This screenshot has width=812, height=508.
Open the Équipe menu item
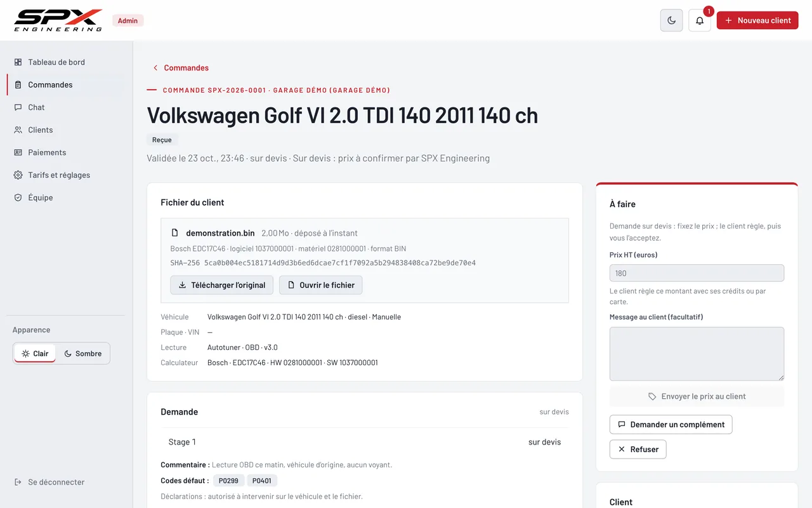coord(65,197)
